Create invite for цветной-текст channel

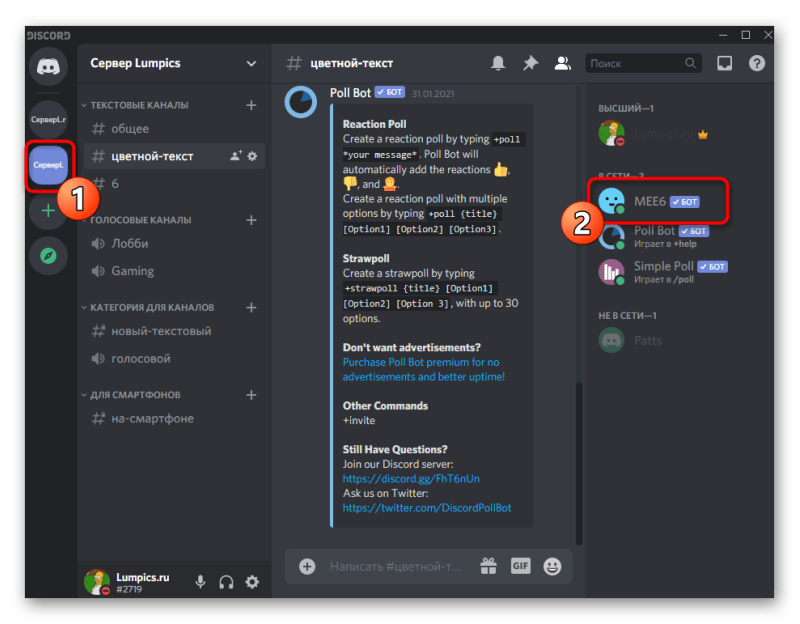click(236, 156)
